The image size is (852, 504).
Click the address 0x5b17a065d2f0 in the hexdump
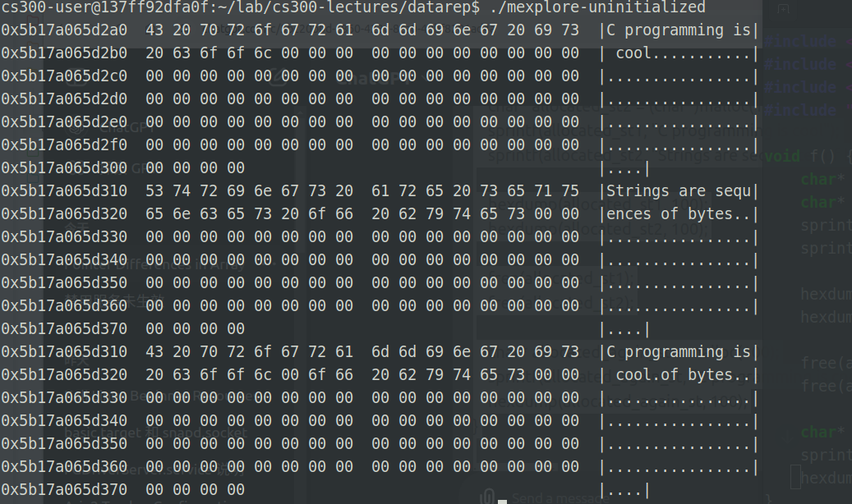(64, 145)
